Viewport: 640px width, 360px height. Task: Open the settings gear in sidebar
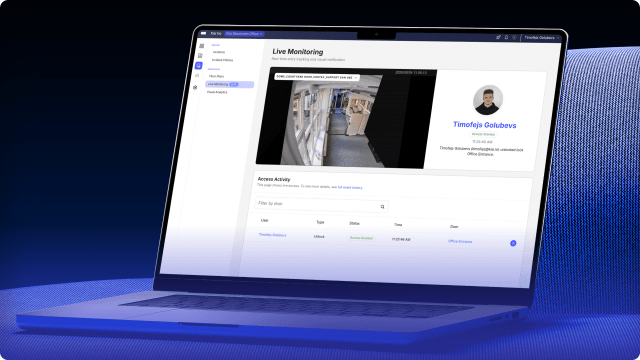[195, 87]
